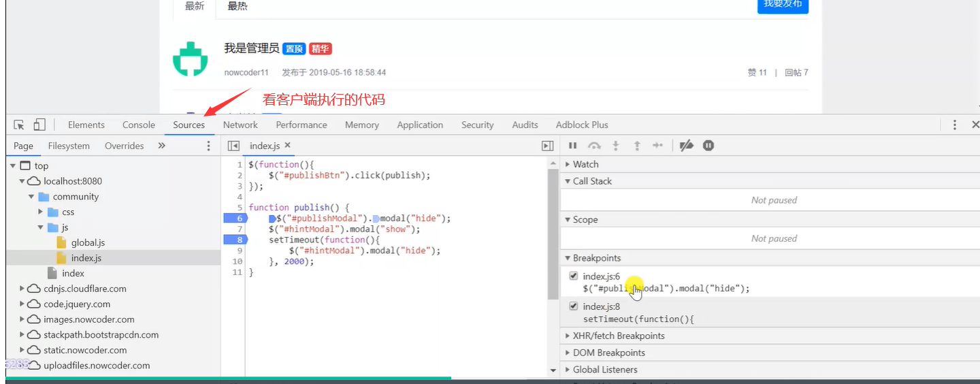Click the nowcoder green avatar icon
Viewport: 980px width, 384px height.
point(189,59)
